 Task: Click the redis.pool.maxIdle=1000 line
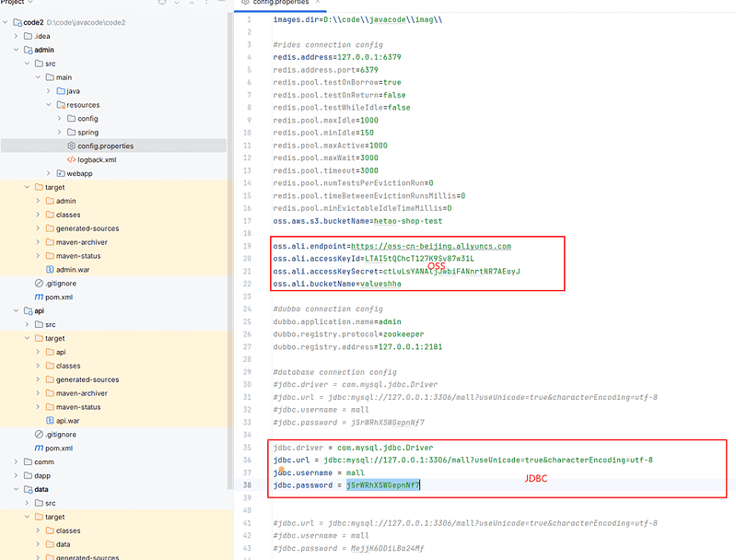tap(326, 120)
